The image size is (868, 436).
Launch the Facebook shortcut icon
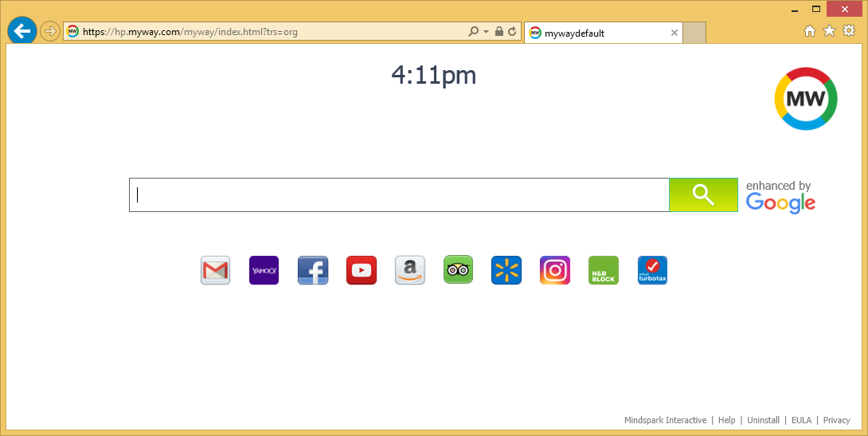tap(313, 270)
